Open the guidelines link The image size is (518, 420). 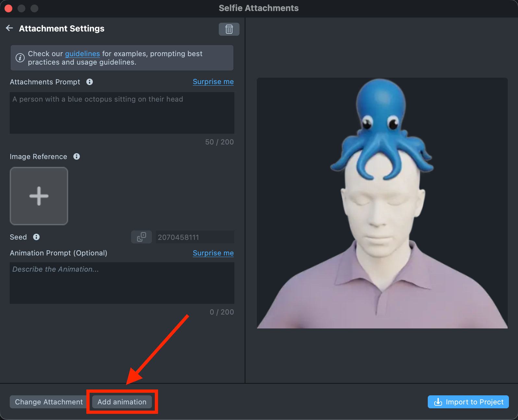coord(82,54)
